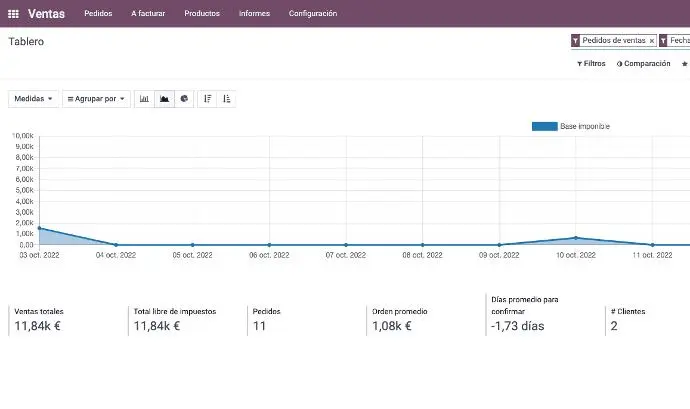Open the Filtros dropdown
Image resolution: width=690 pixels, height=409 pixels.
[x=591, y=64]
